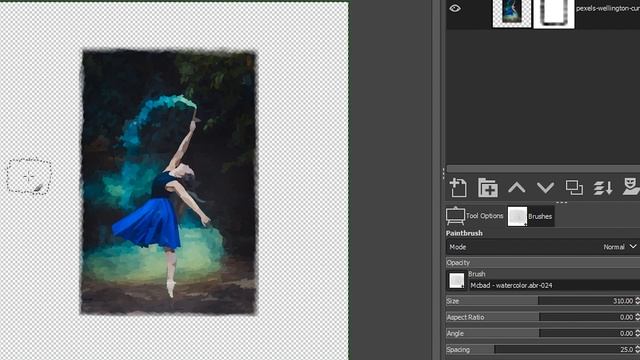
Task: Create a new layer group
Action: [x=488, y=188]
